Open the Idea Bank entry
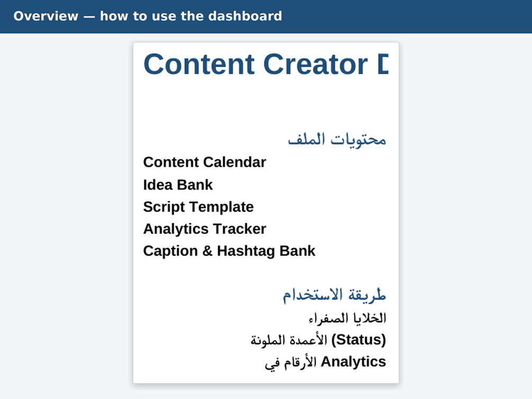The image size is (532, 399). coord(178,185)
